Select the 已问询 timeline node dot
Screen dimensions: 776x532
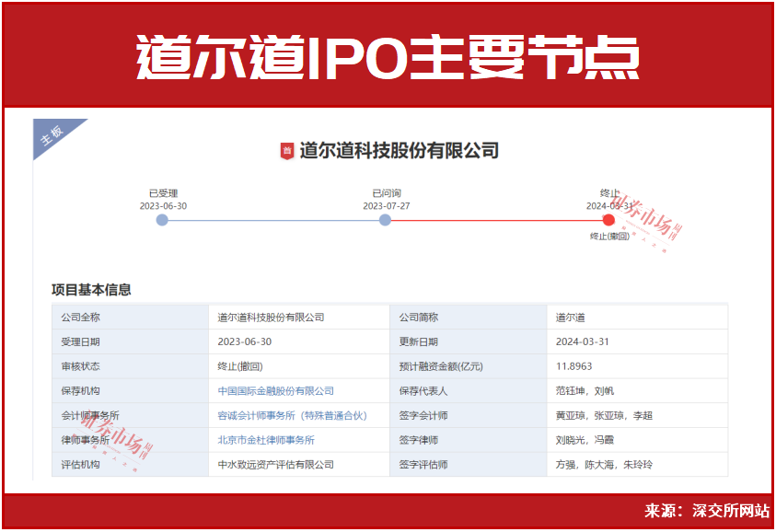[x=385, y=220]
